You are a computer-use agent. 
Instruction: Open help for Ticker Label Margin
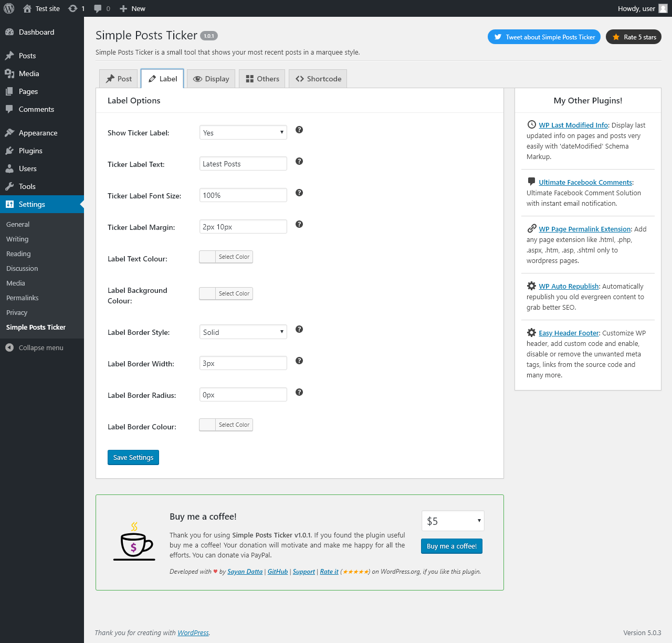click(299, 224)
